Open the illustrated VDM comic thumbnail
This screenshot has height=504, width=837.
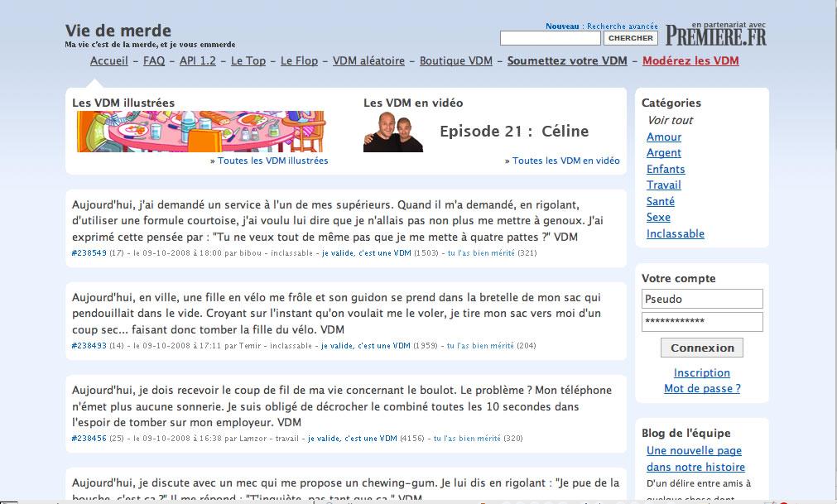pyautogui.click(x=200, y=132)
